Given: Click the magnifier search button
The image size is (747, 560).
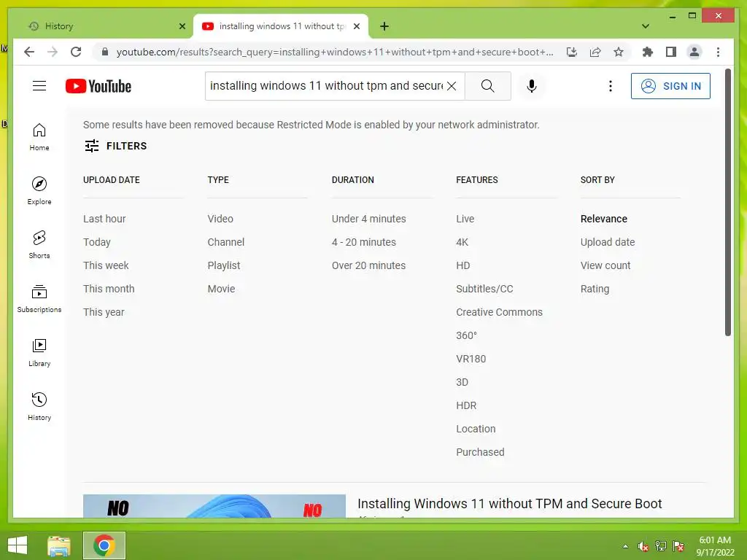Looking at the screenshot, I should click(487, 86).
